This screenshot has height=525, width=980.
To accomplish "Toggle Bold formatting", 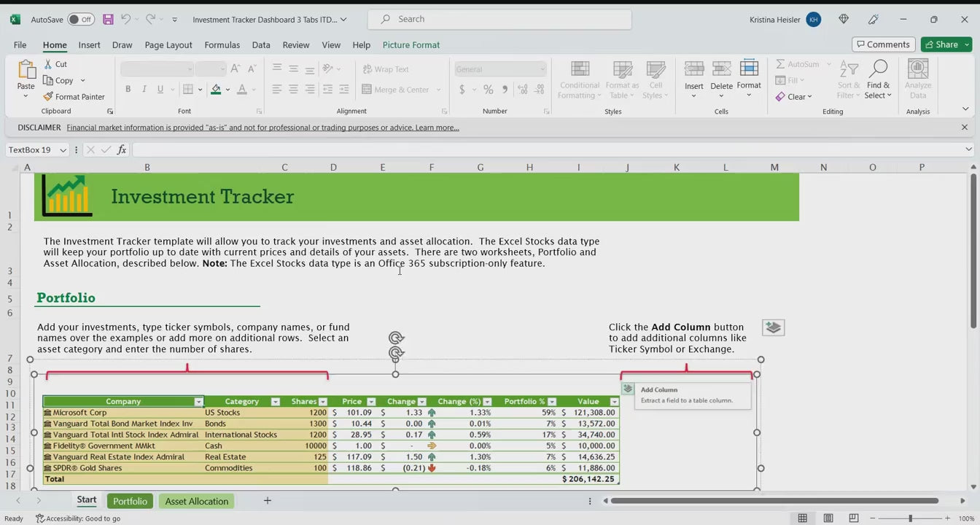I will pos(128,90).
